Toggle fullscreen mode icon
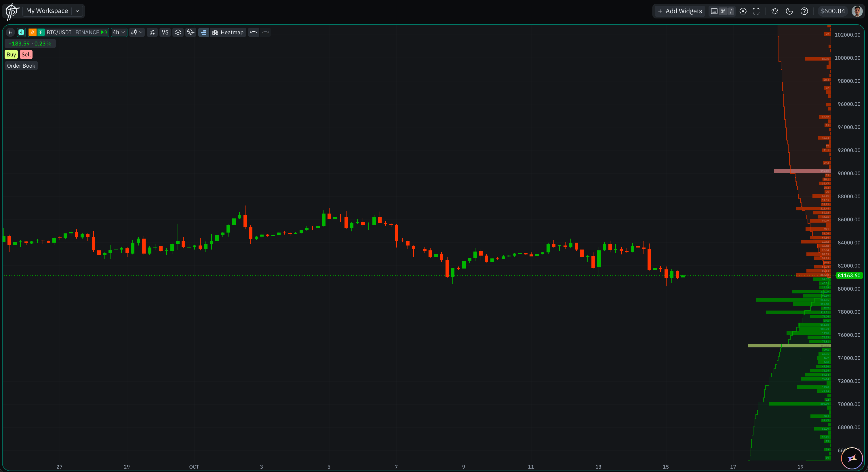The width and height of the screenshot is (868, 472). coord(756,11)
